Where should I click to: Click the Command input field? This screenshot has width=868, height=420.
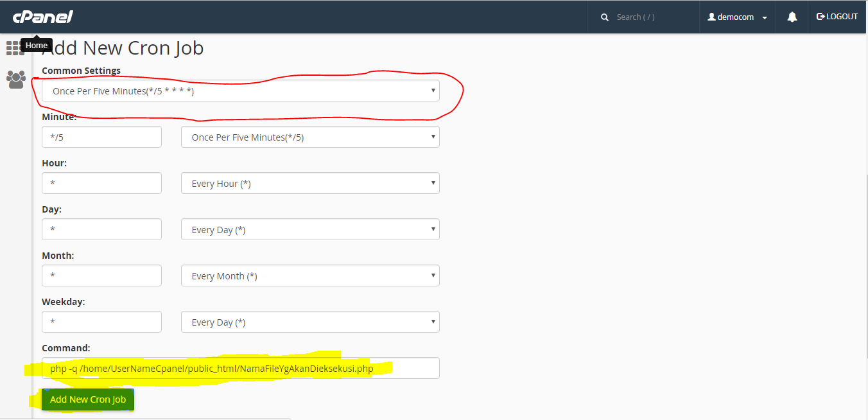[x=240, y=368]
